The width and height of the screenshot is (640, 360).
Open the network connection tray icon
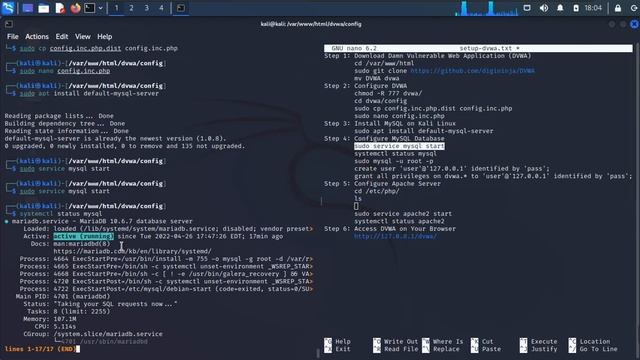(x=527, y=8)
